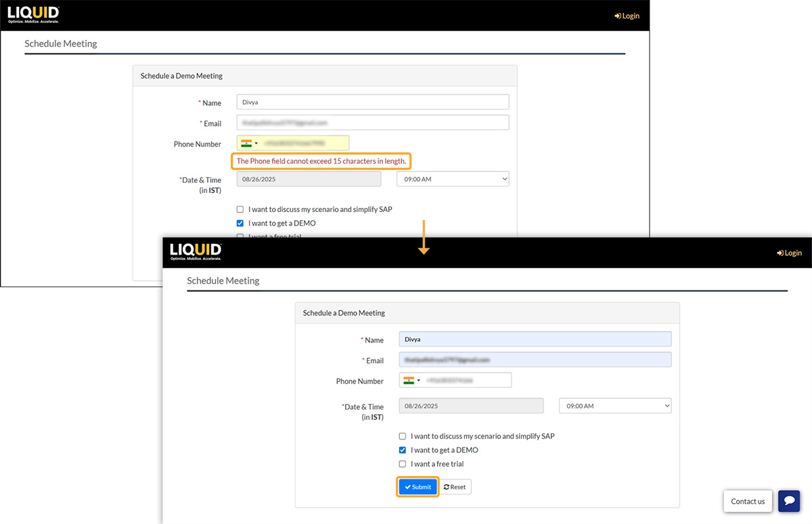
Task: Click the Phone Number field in front window
Action: click(x=455, y=380)
